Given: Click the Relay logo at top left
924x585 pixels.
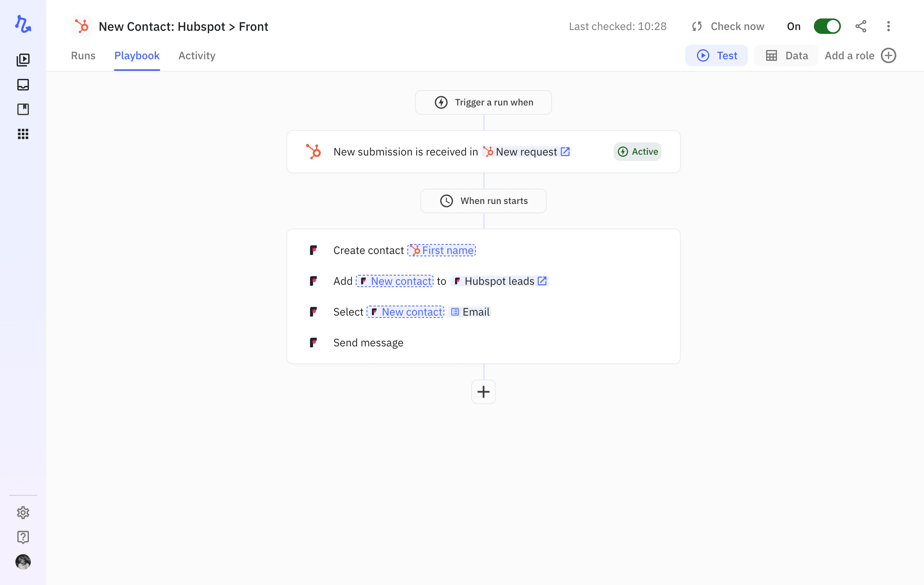Looking at the screenshot, I should tap(22, 24).
